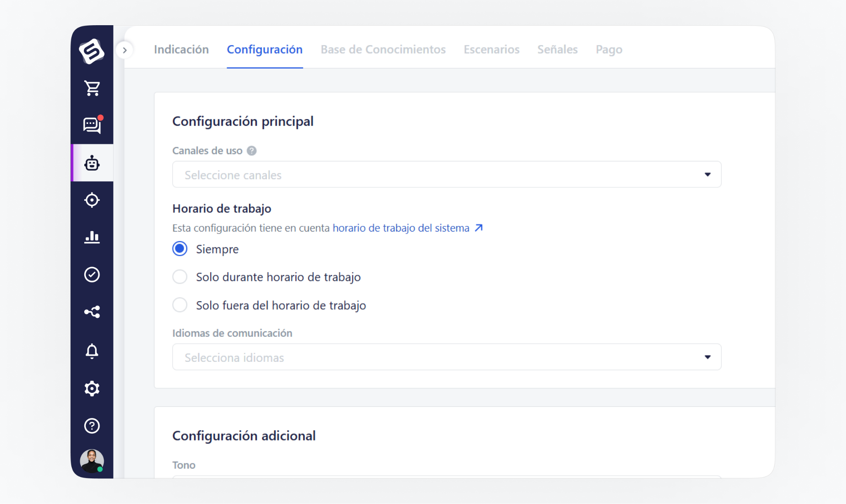Select Solo fuera del horario de trabajo
This screenshot has width=846, height=504.
pos(180,305)
